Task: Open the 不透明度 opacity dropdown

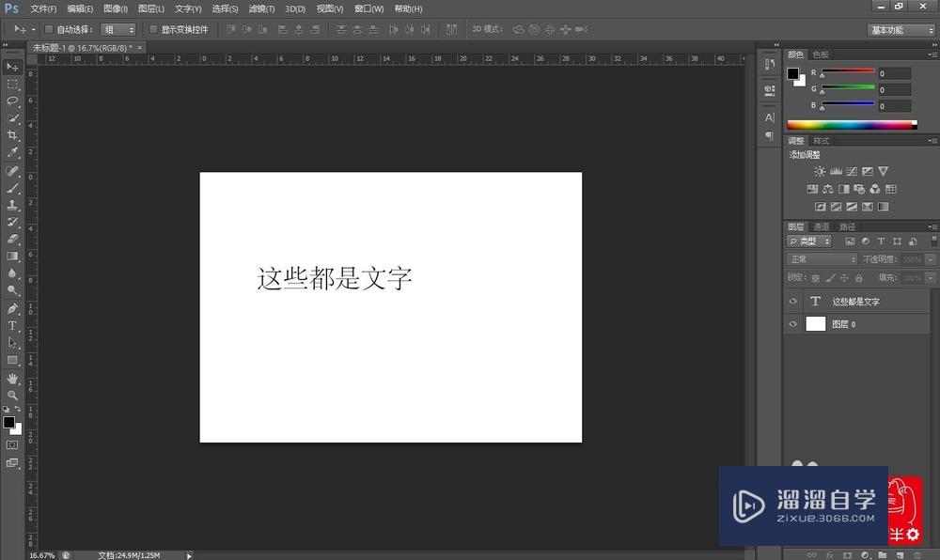Action: tap(929, 259)
